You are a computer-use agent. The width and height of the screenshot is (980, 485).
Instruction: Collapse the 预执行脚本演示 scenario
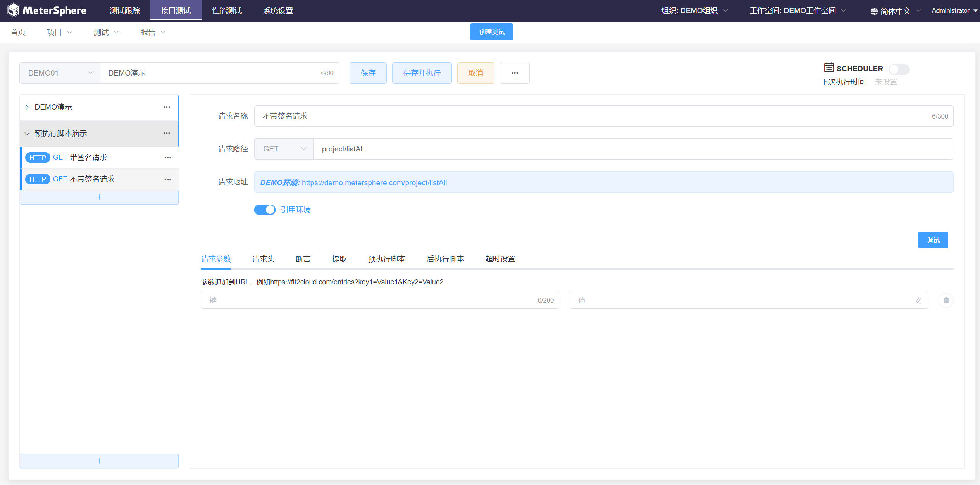tap(27, 134)
